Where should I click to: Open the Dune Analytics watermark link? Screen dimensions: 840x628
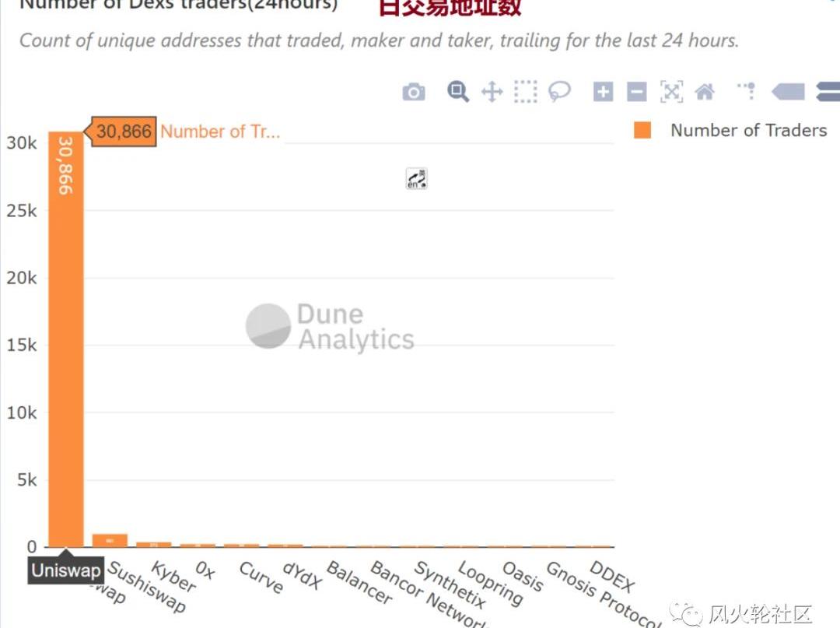pos(330,326)
